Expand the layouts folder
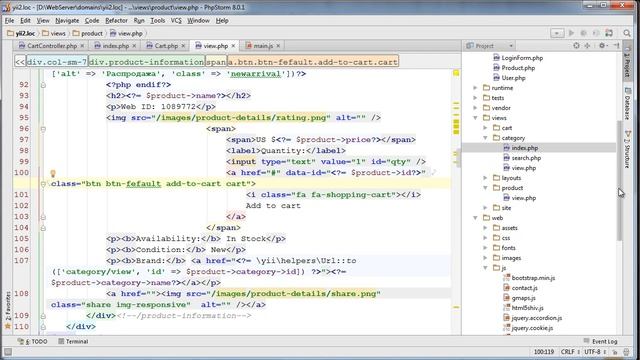 [x=485, y=178]
